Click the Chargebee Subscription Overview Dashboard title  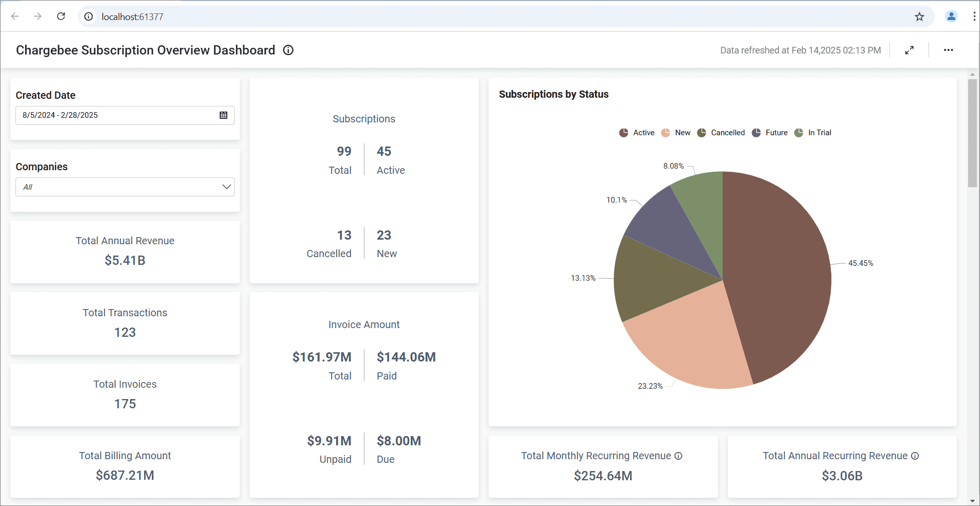point(146,50)
